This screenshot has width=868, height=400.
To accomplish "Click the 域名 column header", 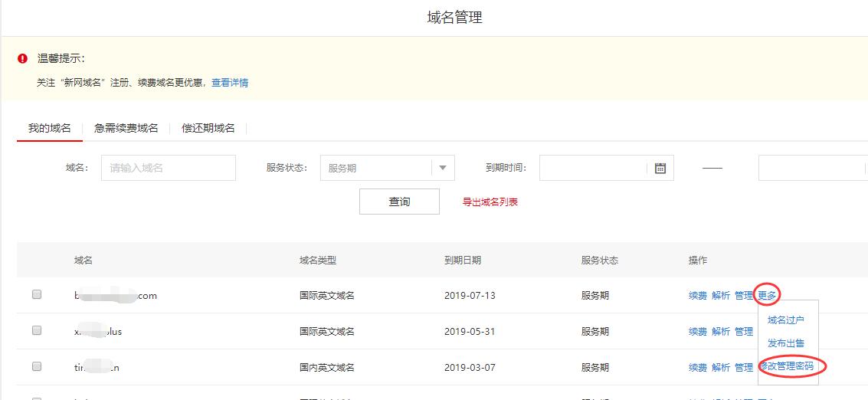I will (x=83, y=261).
